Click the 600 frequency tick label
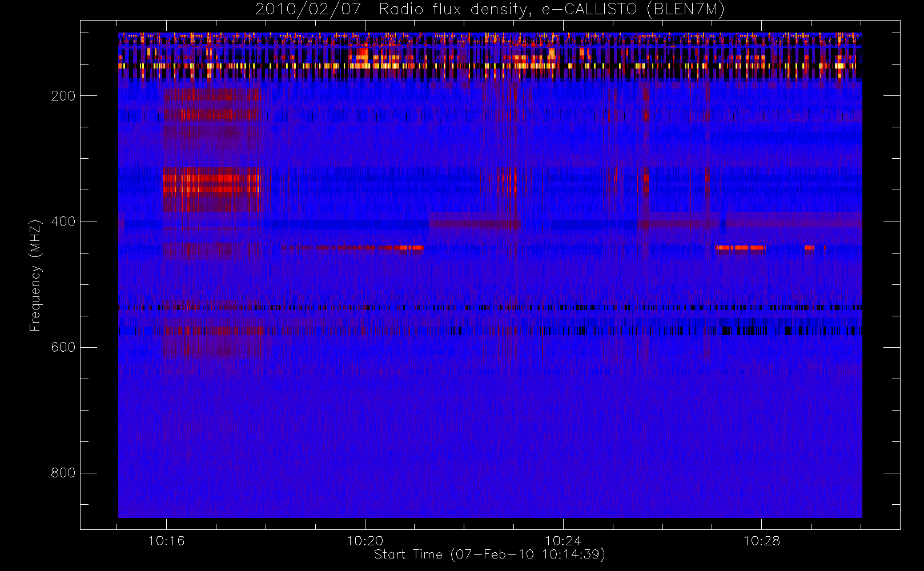This screenshot has width=924, height=571. (63, 347)
